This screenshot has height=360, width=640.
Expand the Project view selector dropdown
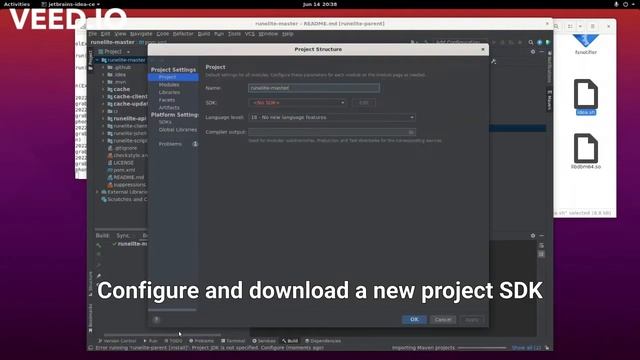pos(128,52)
